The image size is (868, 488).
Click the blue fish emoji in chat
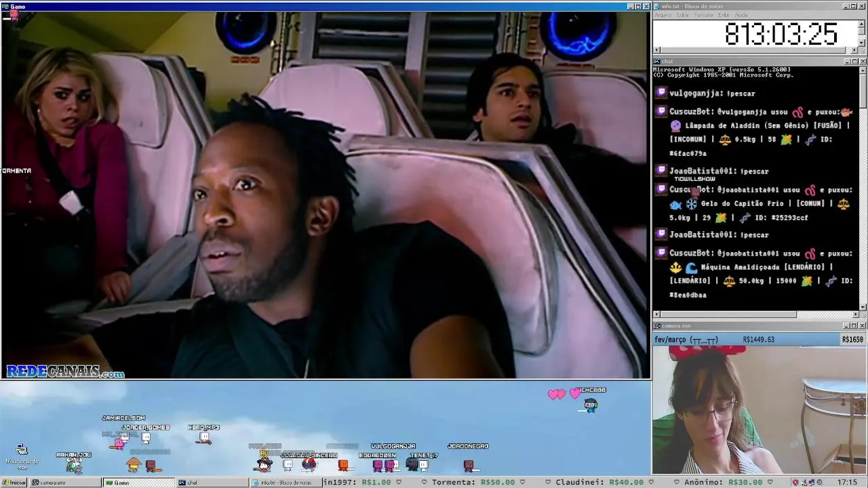pos(675,204)
